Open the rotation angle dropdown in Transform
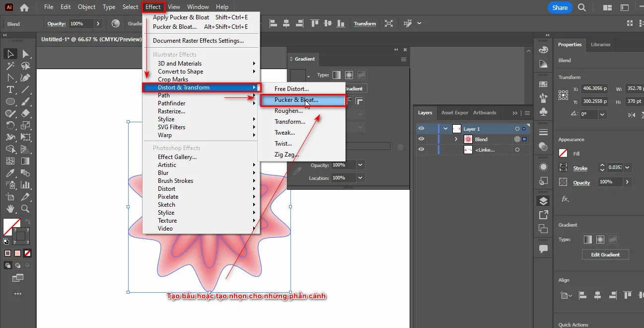Image resolution: width=644 pixels, height=328 pixels. [602, 114]
